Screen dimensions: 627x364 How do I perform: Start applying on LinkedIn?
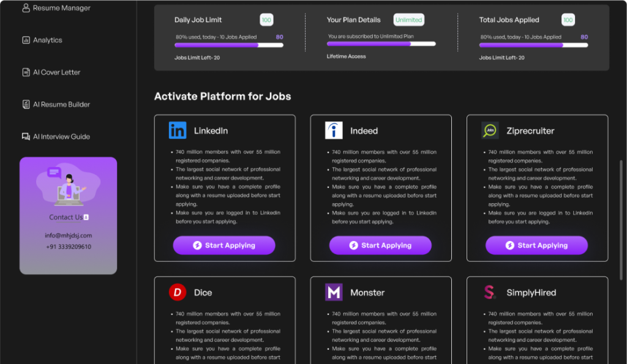[224, 245]
